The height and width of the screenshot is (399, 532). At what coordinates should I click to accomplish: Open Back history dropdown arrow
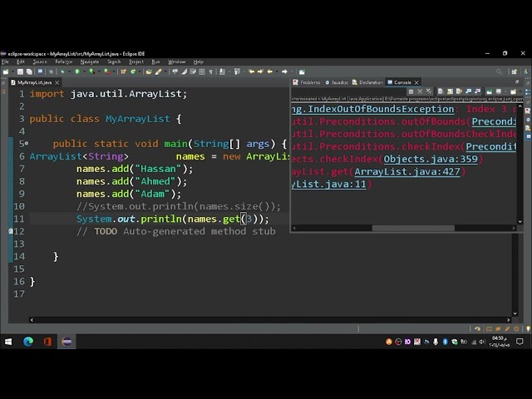click(x=277, y=71)
